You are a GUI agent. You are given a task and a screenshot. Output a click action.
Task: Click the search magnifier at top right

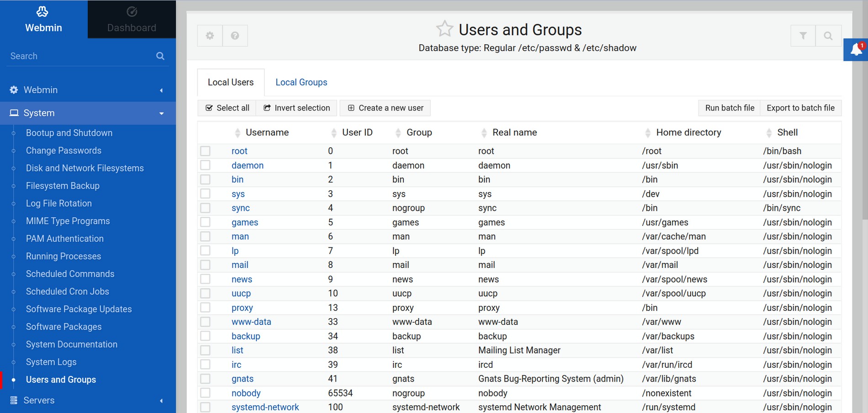point(829,35)
